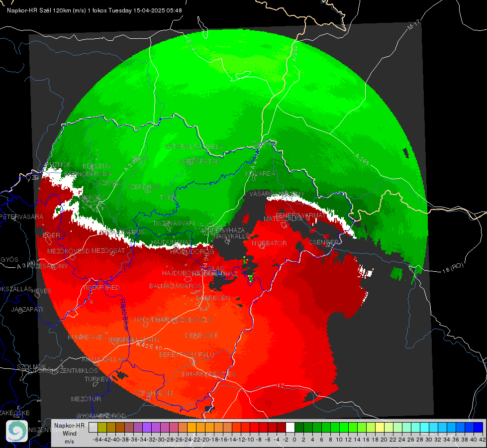Click the KISVARDA town label
The image size is (487, 448).
click(260, 174)
